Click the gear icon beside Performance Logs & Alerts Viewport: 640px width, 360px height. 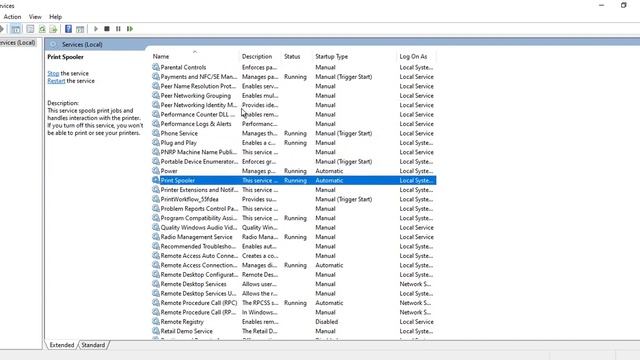(156, 124)
